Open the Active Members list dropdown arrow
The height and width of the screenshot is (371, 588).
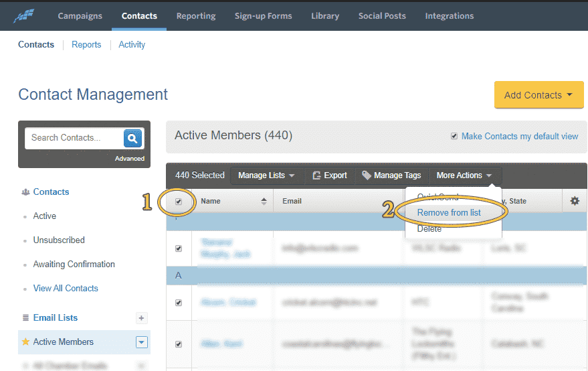tap(141, 342)
